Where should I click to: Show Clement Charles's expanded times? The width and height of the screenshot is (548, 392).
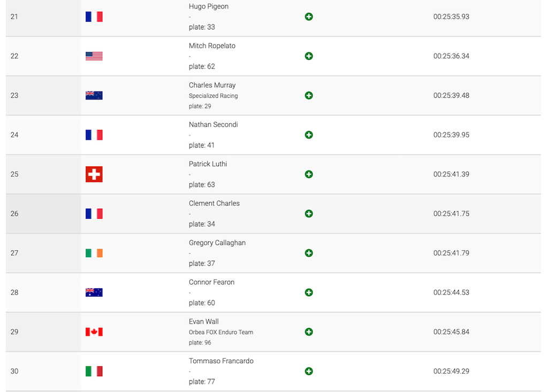(x=309, y=214)
